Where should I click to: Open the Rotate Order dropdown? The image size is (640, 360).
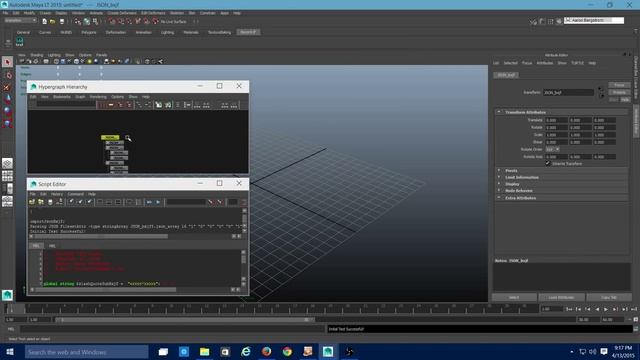[x=552, y=149]
